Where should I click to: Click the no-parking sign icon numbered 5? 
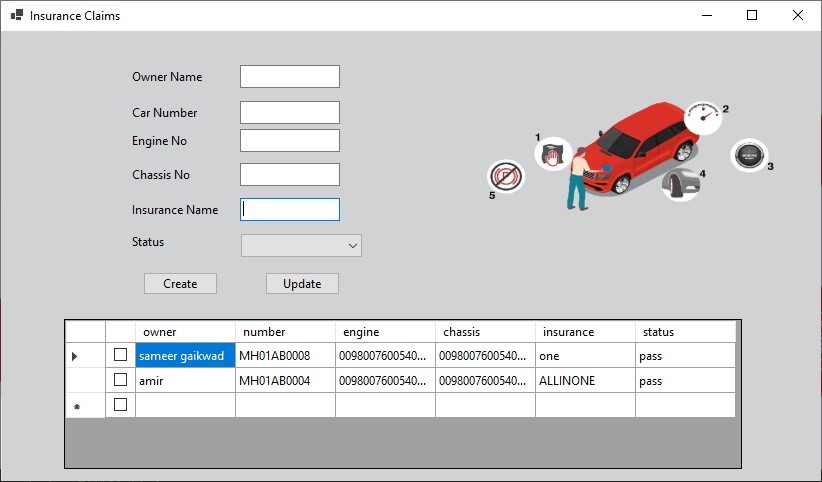pyautogui.click(x=506, y=178)
